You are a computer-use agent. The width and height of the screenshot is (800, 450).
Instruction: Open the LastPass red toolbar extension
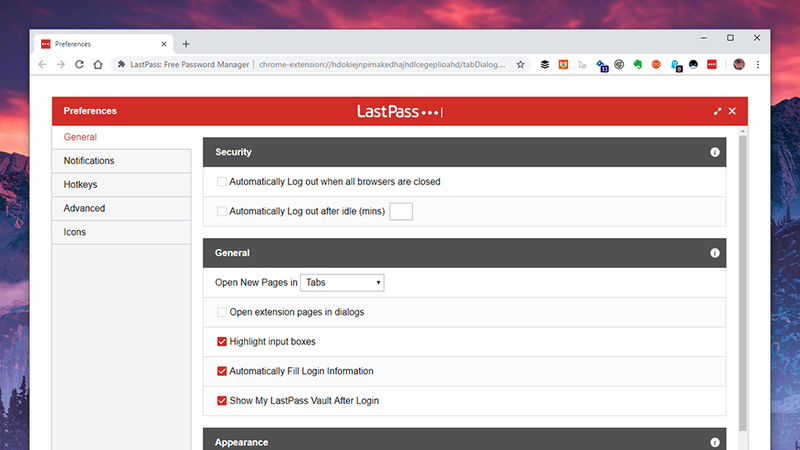click(712, 65)
